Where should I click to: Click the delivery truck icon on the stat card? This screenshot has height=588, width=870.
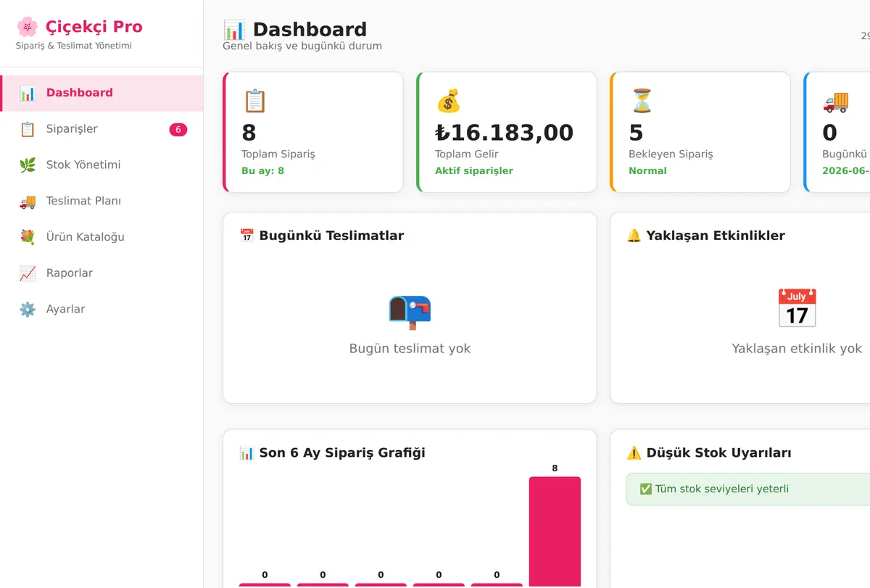click(835, 101)
